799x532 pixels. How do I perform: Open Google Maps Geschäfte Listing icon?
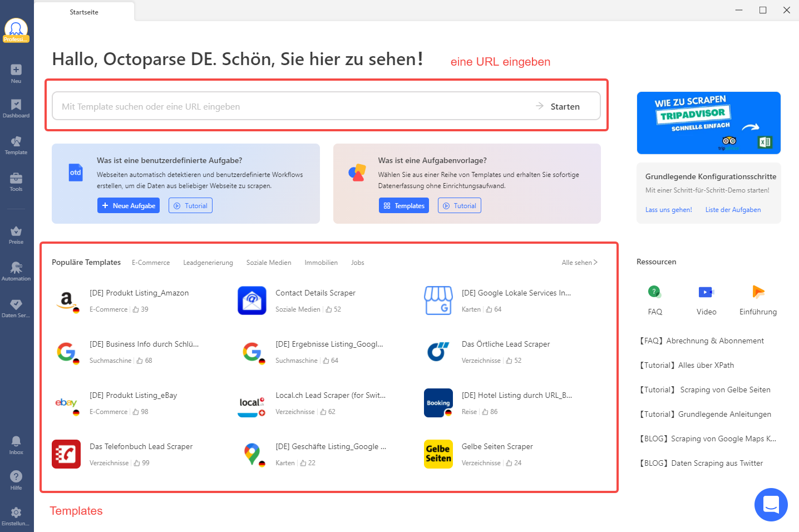(252, 454)
